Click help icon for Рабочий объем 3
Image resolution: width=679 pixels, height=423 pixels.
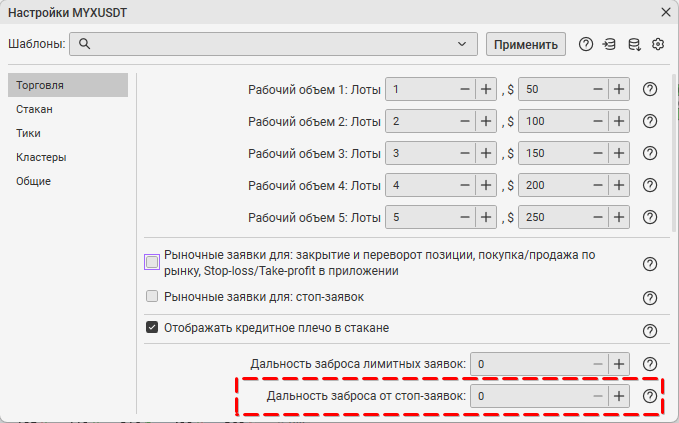pyautogui.click(x=649, y=154)
